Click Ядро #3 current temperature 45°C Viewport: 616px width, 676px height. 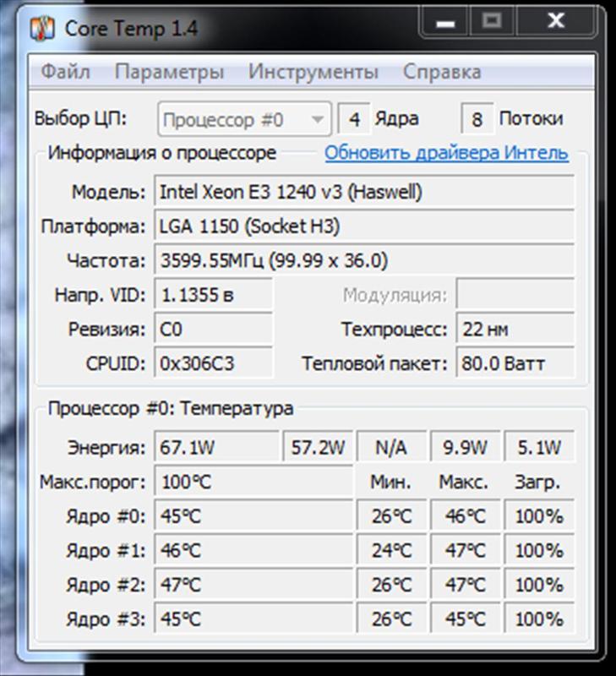253,619
